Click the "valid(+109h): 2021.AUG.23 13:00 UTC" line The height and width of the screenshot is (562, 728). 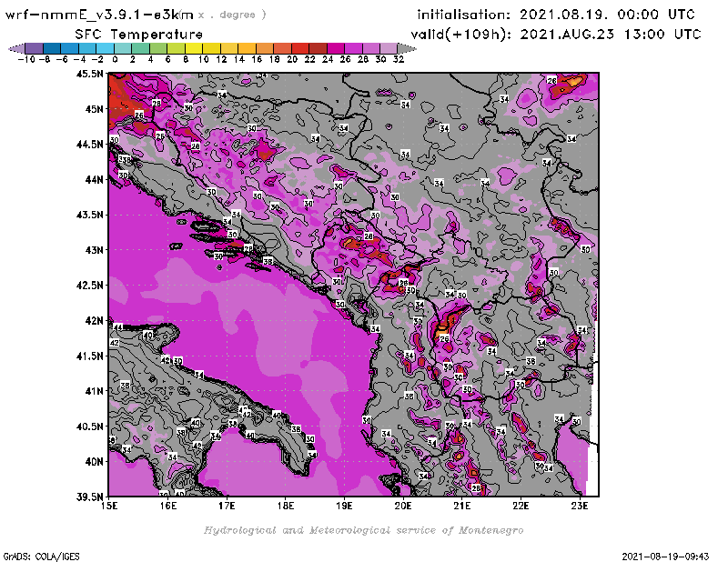[556, 35]
